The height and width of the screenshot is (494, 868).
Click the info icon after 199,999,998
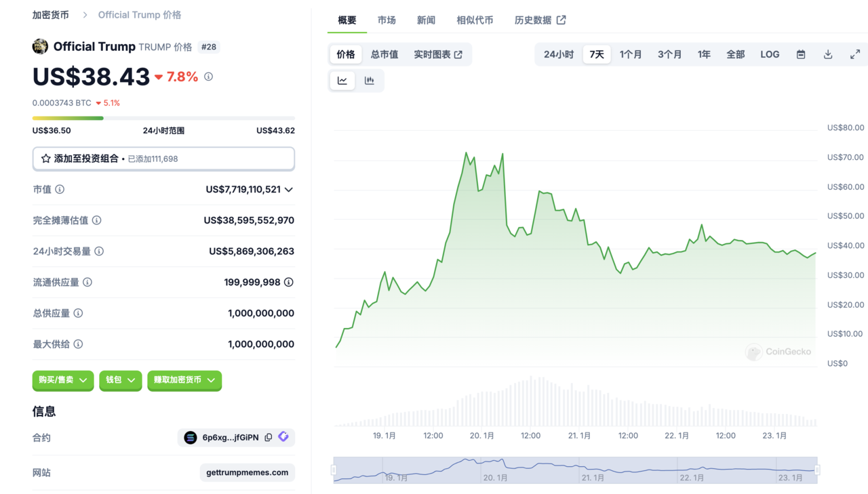[289, 282]
